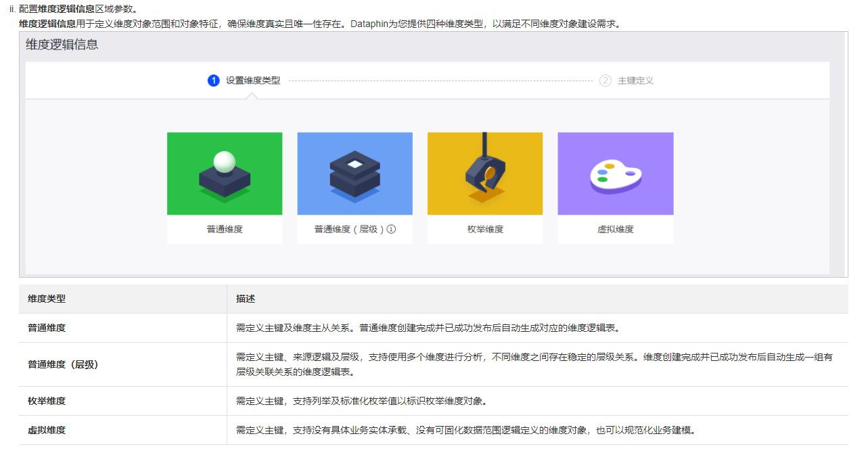Screen dimensions: 868x451
Task: Click the ① info icon beside 普通维度（层级）
Action: 390,230
